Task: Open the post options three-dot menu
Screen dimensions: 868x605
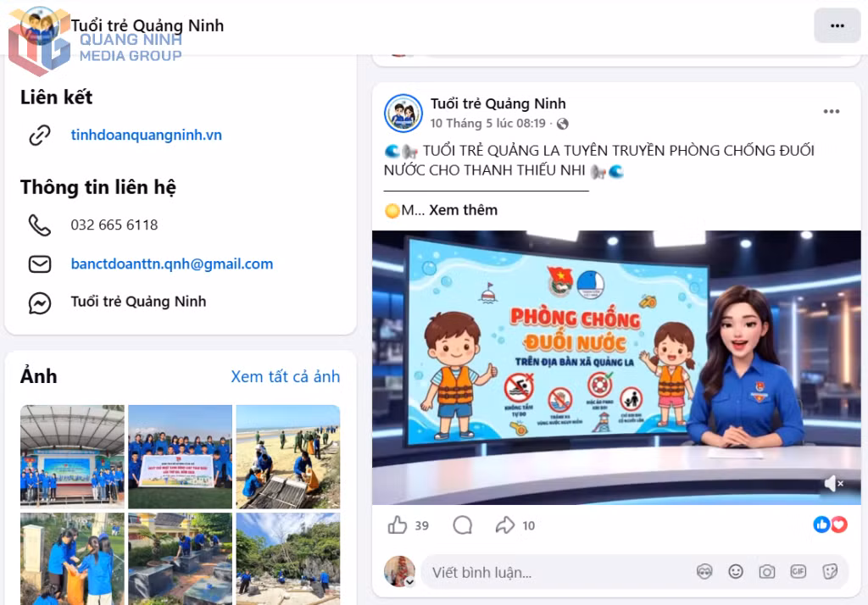Action: pos(831,111)
